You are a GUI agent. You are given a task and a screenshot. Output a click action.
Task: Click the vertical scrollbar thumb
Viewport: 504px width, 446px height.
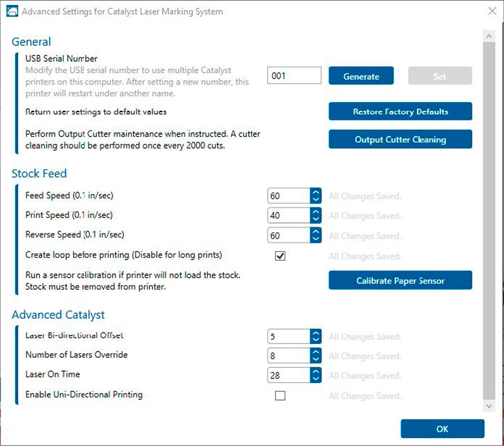pos(489,220)
